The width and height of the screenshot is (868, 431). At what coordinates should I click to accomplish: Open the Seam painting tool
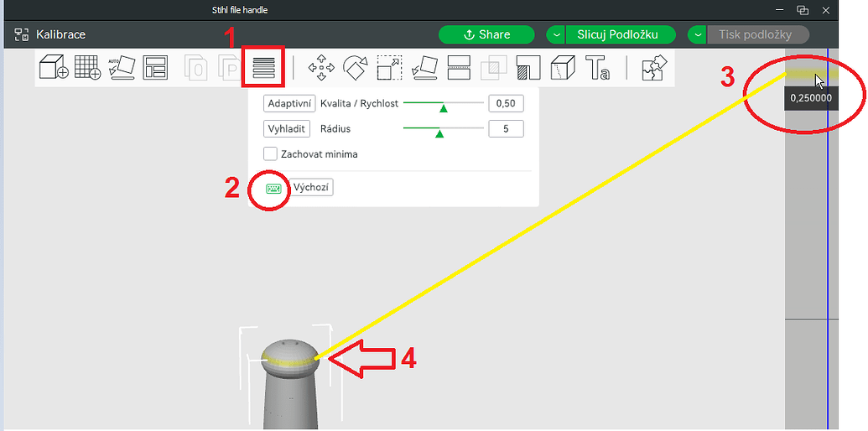click(x=563, y=67)
